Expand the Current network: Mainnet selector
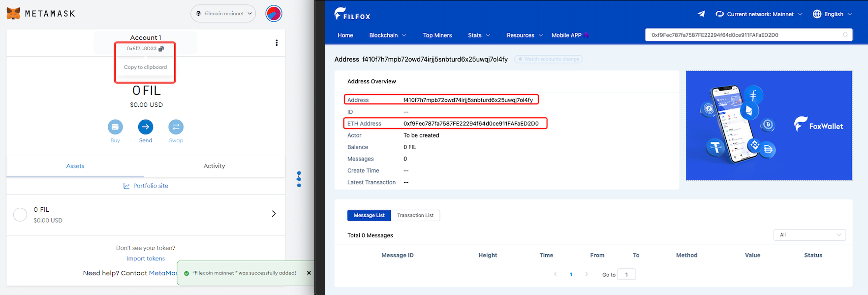 (759, 14)
